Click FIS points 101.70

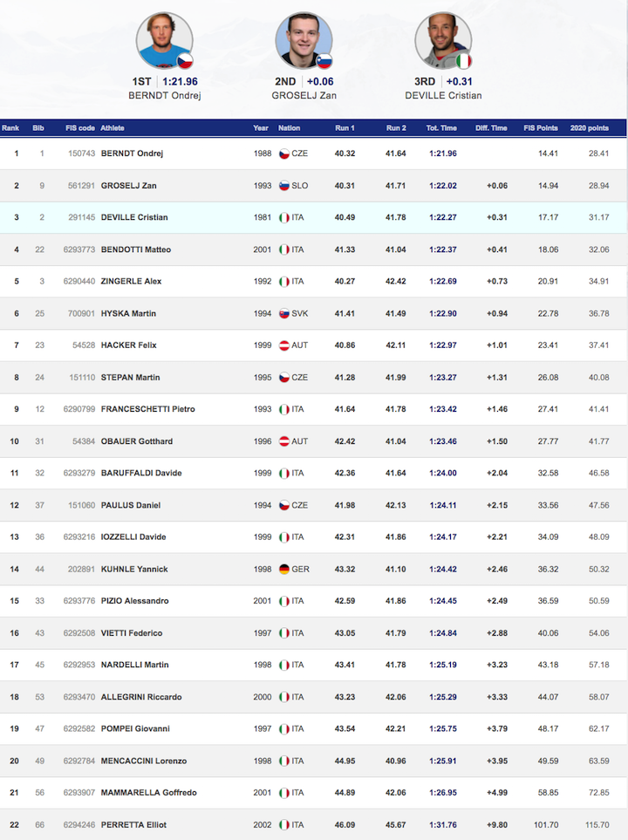[x=546, y=825]
